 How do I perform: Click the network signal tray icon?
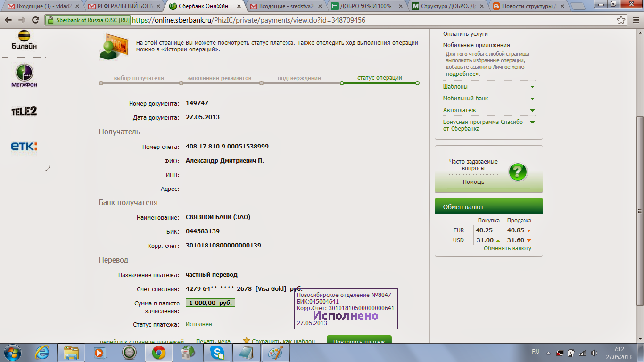coord(583,353)
